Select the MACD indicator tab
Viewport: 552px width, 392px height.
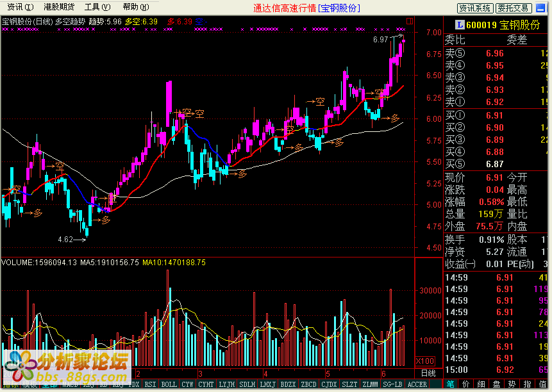(x=70, y=384)
